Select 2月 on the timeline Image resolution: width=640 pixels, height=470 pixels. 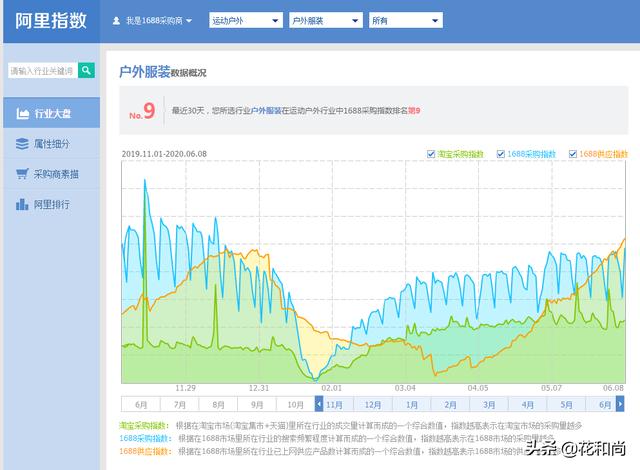point(450,404)
